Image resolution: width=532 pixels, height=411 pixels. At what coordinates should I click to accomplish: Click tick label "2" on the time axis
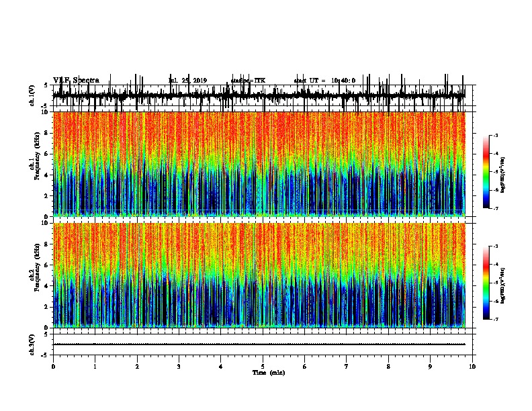click(x=137, y=367)
